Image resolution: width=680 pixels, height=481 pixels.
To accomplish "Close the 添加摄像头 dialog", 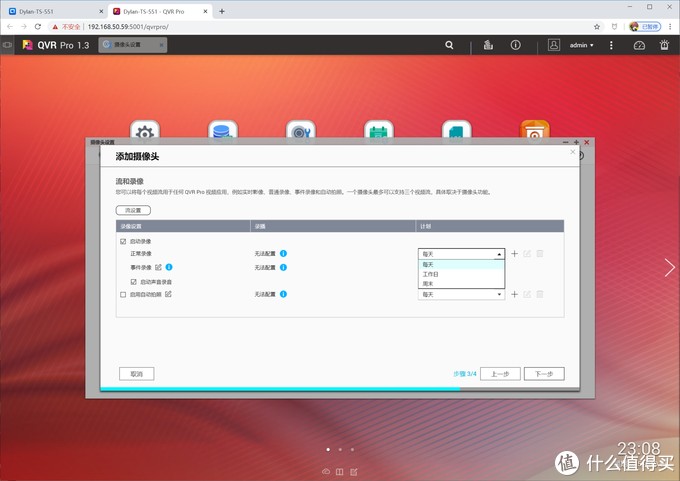I will pos(572,152).
